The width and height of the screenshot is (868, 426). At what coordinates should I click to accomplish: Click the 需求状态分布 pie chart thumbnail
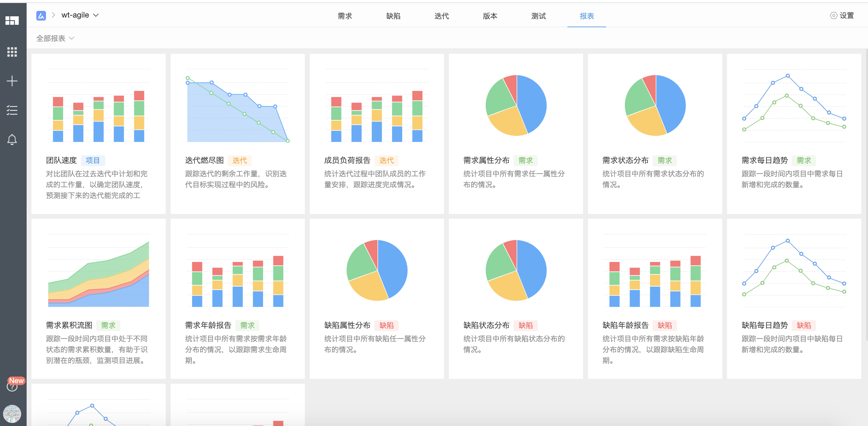655,105
